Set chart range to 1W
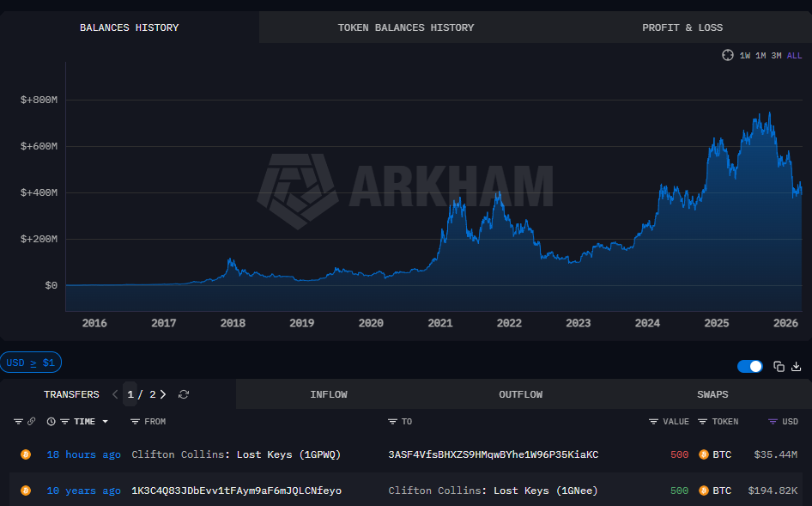This screenshot has width=812, height=506. coord(745,56)
